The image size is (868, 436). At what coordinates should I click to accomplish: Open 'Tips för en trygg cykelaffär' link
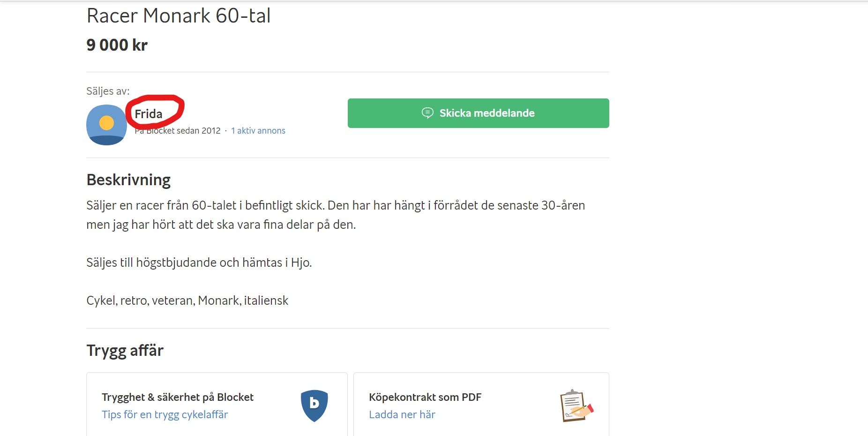click(x=165, y=414)
